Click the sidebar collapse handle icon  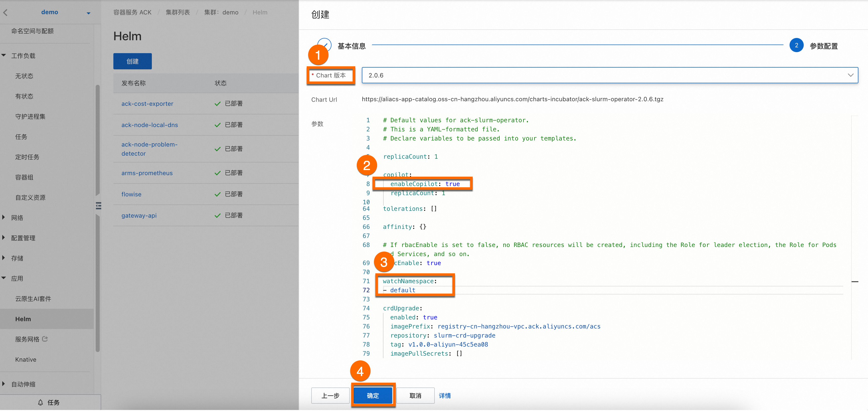[98, 205]
